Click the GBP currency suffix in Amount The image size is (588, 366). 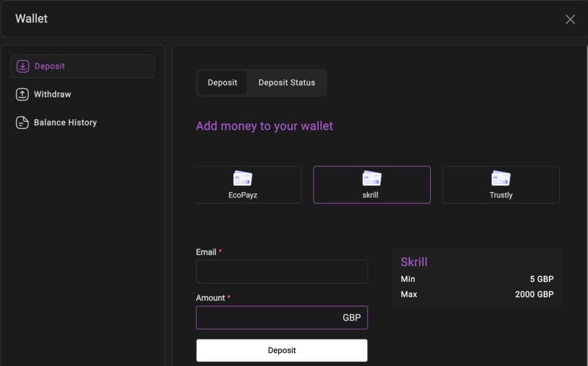pos(351,318)
